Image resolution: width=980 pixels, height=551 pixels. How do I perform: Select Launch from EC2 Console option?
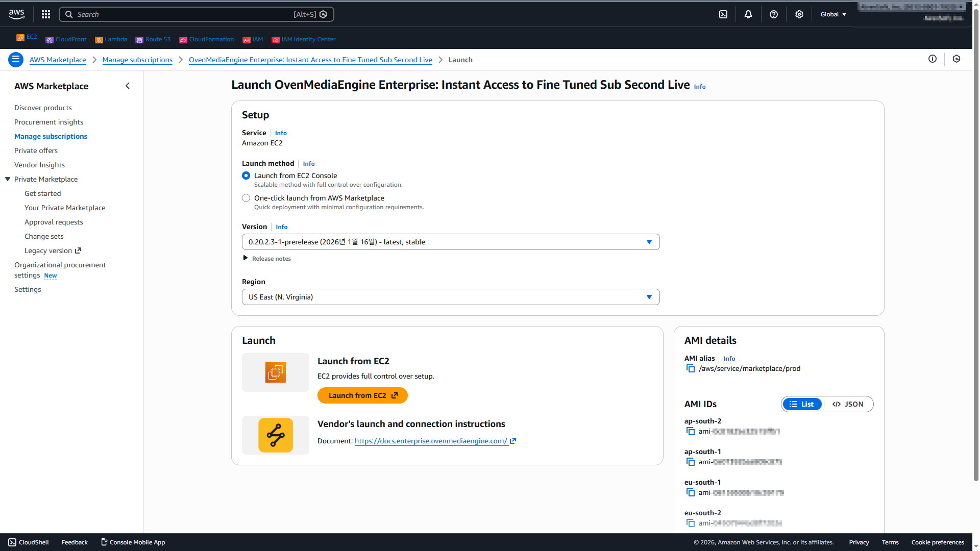pyautogui.click(x=246, y=176)
